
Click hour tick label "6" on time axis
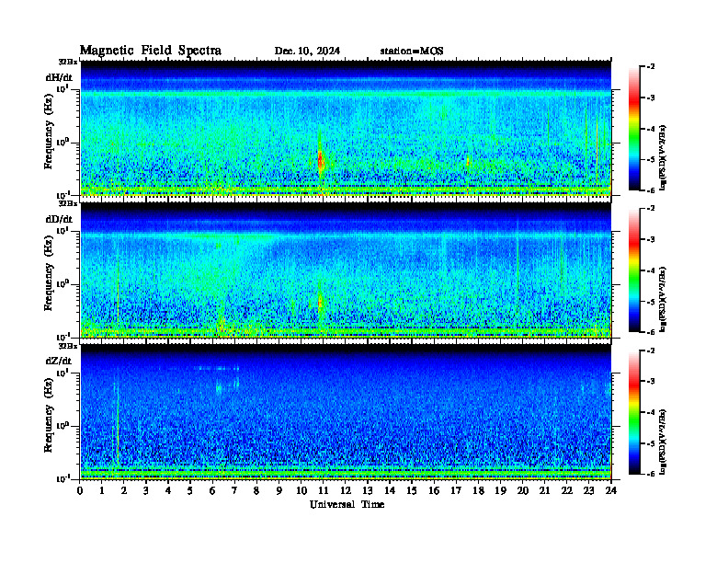click(212, 490)
